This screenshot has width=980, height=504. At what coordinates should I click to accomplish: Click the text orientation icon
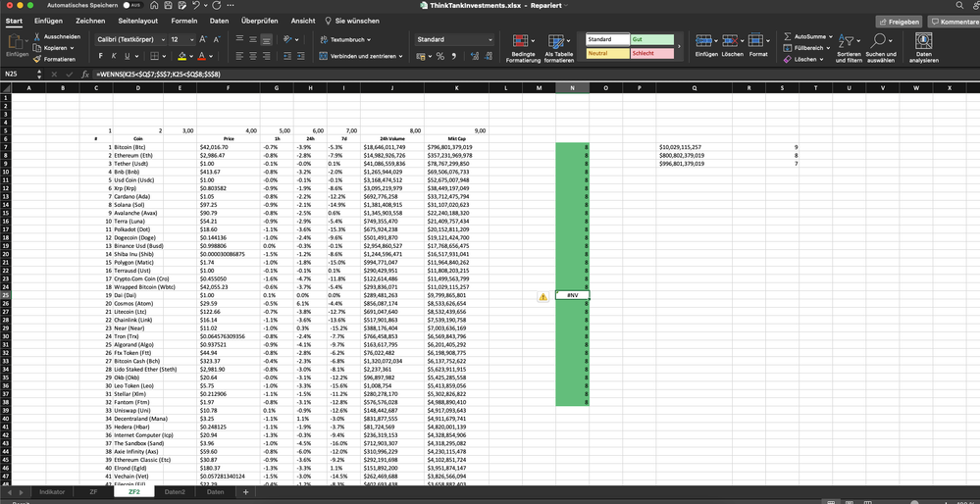288,39
